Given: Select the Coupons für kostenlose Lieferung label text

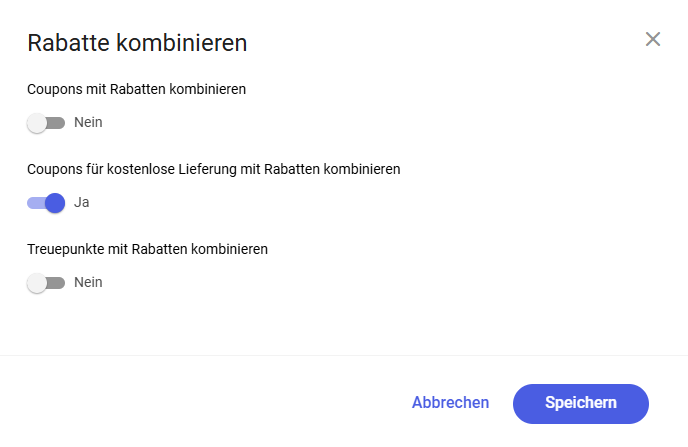Looking at the screenshot, I should click(x=214, y=169).
